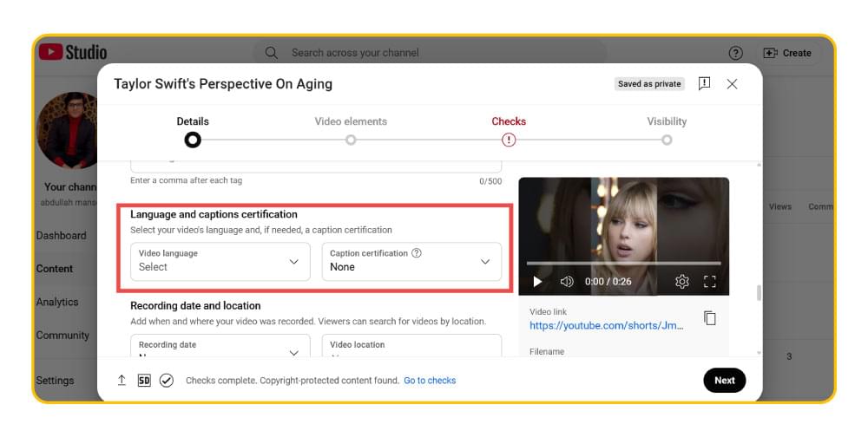868x437 pixels.
Task: Open the help question mark icon
Action: [x=735, y=53]
